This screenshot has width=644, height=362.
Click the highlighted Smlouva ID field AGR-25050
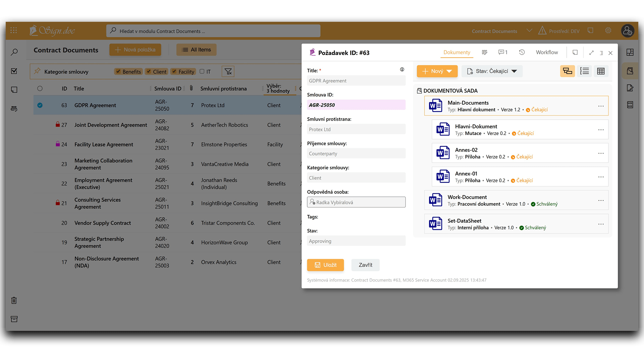point(356,105)
